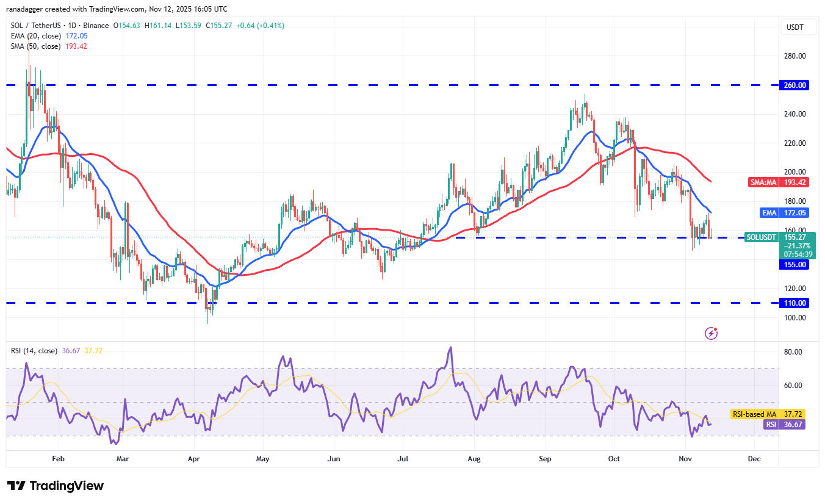Image resolution: width=825 pixels, height=504 pixels.
Task: Click the blue 110.00 support level label
Action: (793, 303)
